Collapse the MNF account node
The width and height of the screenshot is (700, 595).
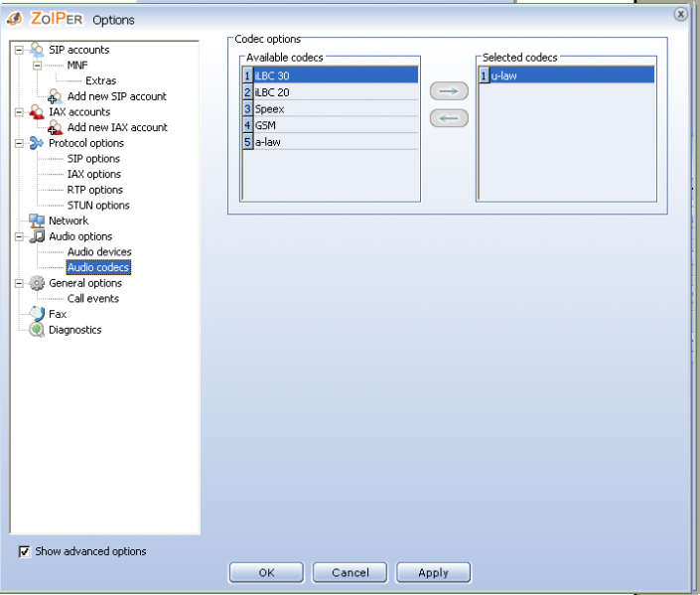pos(38,66)
